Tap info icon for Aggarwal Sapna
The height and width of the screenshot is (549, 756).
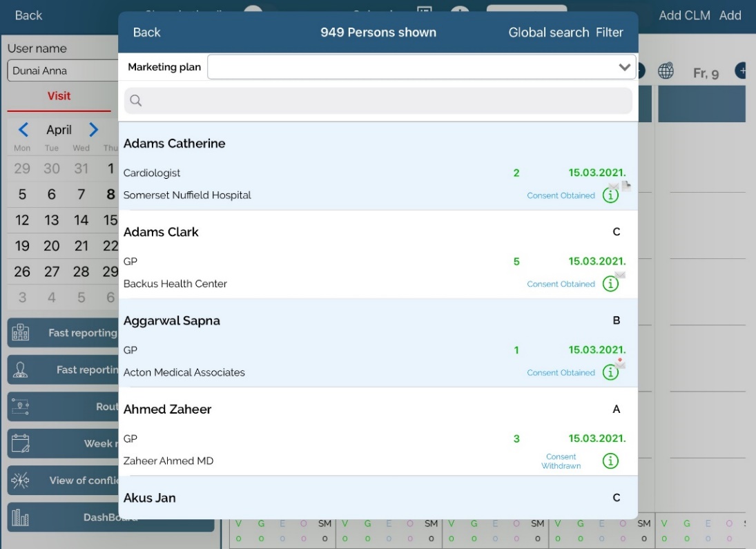click(x=610, y=372)
